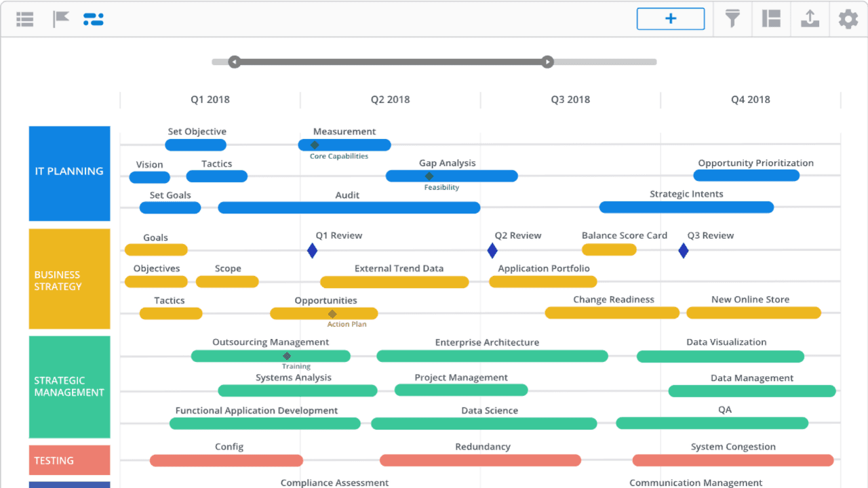Select the Config bar in Testing
Image resolution: width=868 pixels, height=488 pixels.
point(226,460)
